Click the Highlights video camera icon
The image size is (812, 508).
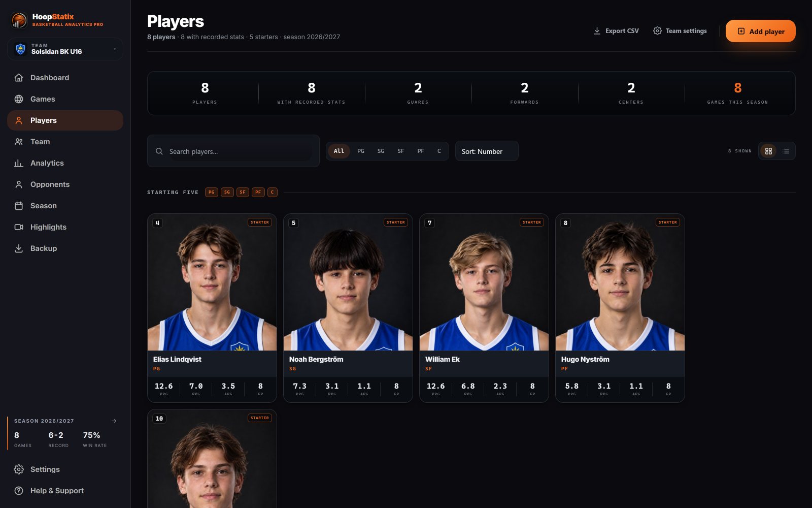(x=19, y=227)
